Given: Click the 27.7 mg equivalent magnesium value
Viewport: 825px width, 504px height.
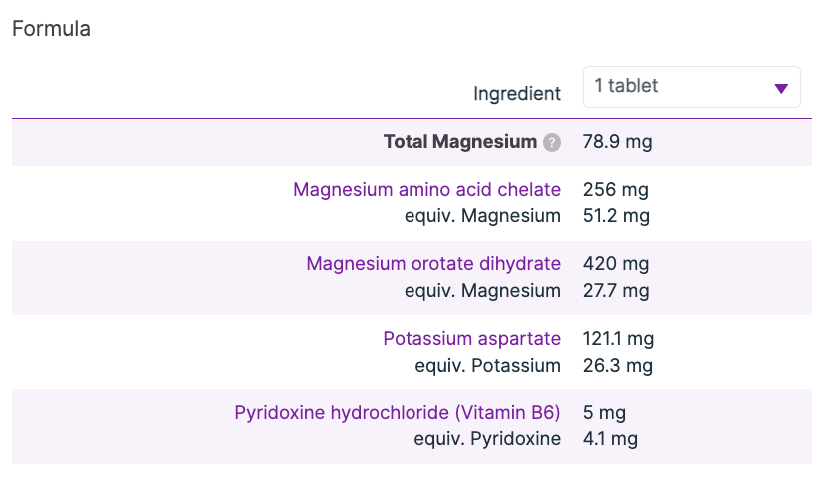Looking at the screenshot, I should click(x=615, y=290).
